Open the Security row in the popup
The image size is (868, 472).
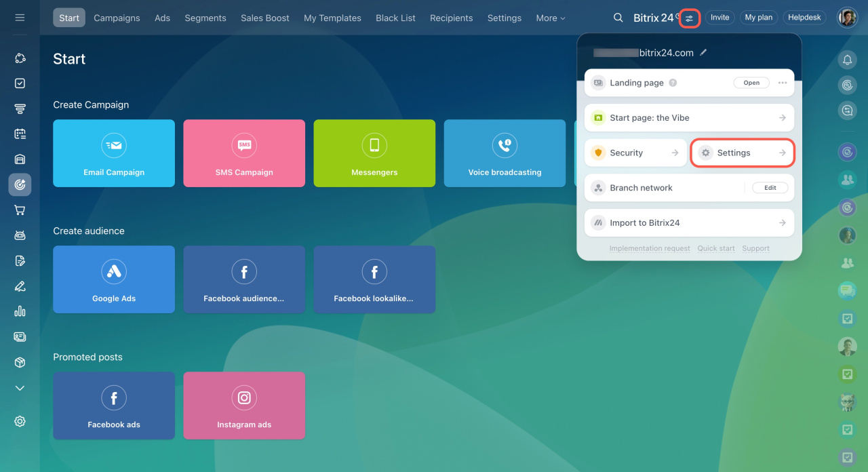click(635, 153)
